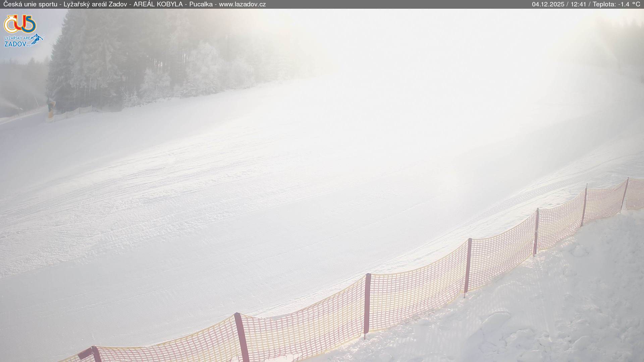Click the partially visible fence post at bottom left
Image resolution: width=644 pixels, height=362 pixels.
(x=95, y=355)
